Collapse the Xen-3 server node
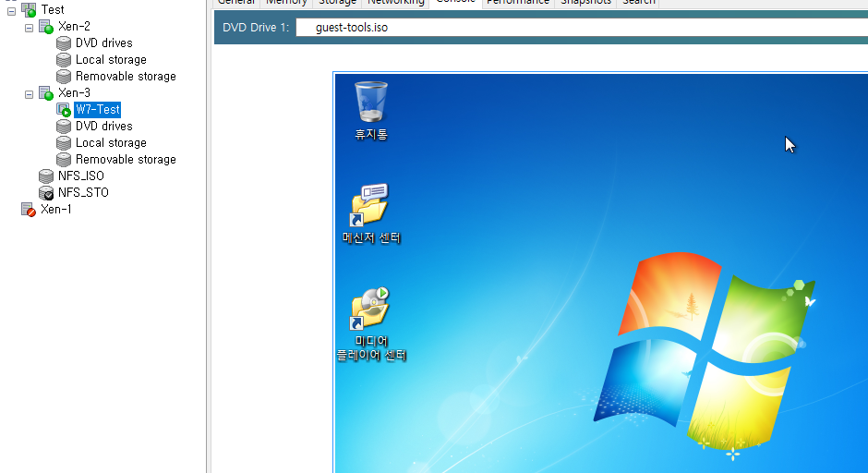 click(x=30, y=94)
